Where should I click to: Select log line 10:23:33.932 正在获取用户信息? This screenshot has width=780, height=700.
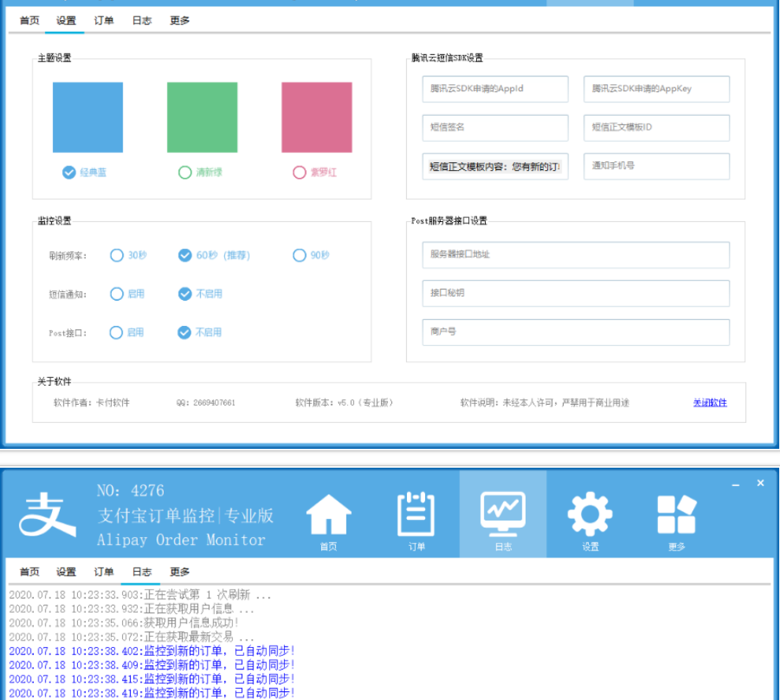[x=131, y=609]
